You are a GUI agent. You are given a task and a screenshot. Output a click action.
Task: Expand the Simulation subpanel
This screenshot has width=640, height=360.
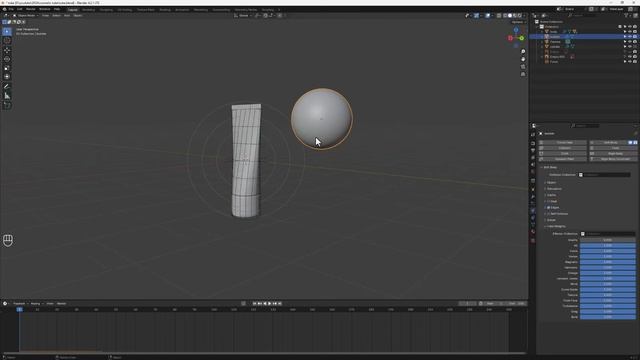[553, 189]
